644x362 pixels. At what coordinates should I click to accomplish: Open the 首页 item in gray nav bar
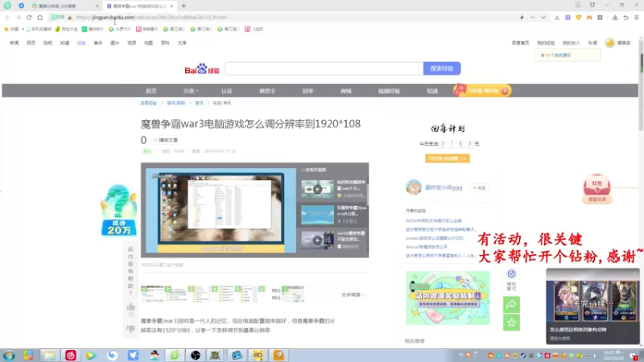coord(151,91)
